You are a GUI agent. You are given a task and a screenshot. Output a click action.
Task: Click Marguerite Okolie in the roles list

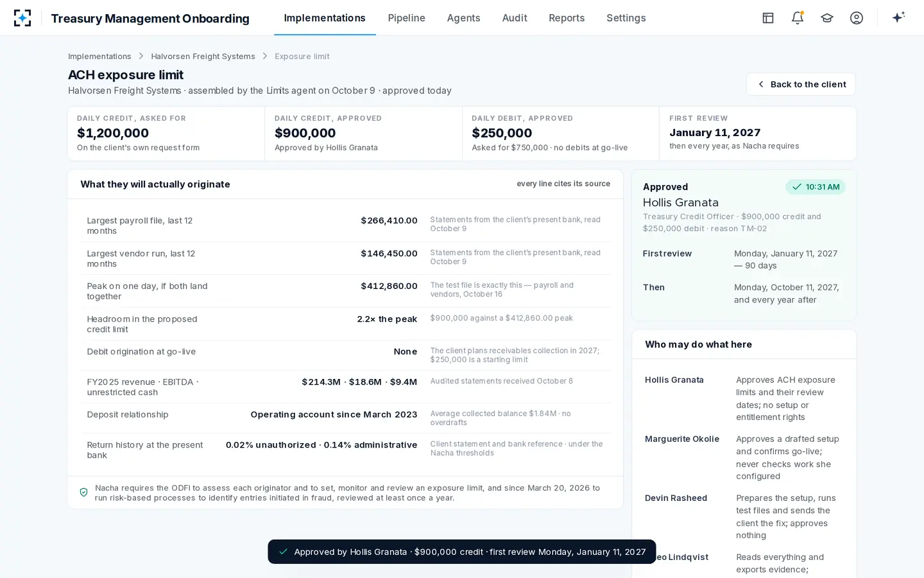[x=682, y=439]
